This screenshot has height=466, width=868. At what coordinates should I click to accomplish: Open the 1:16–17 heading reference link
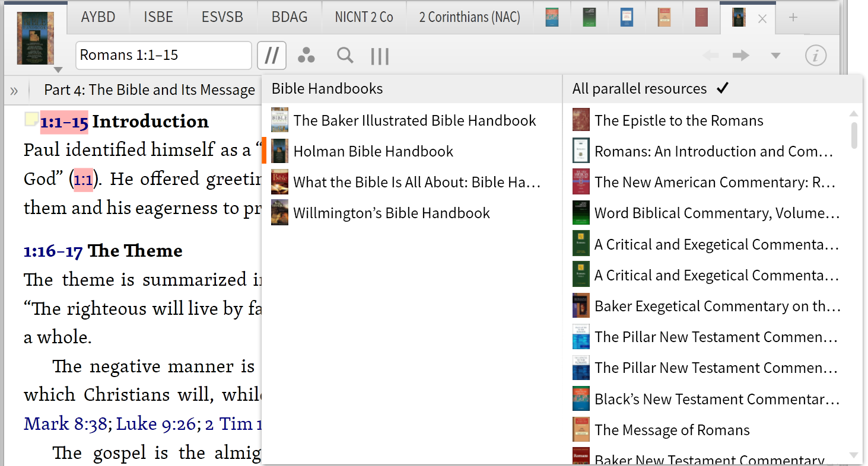53,251
